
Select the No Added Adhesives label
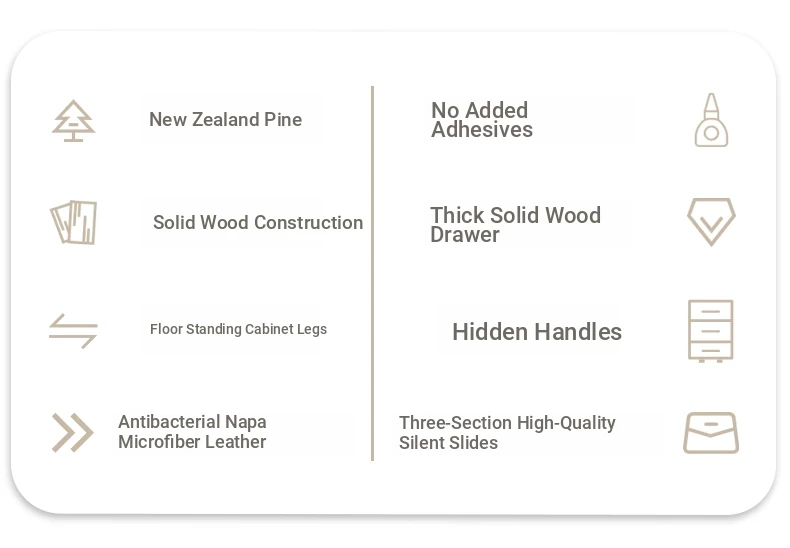click(482, 120)
